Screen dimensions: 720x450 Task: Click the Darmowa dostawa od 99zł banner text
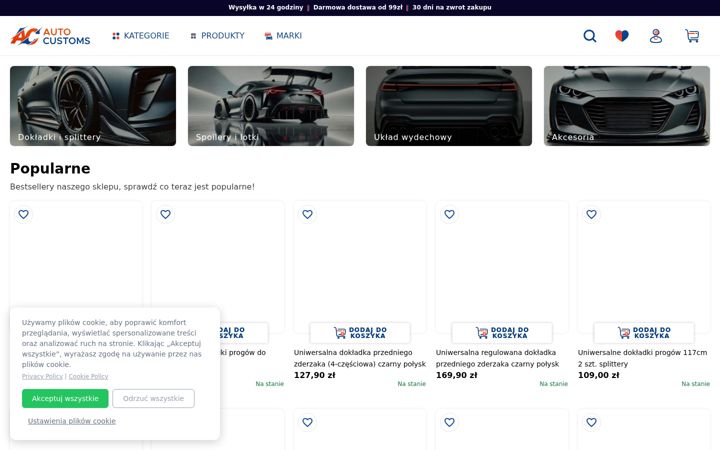358,7
